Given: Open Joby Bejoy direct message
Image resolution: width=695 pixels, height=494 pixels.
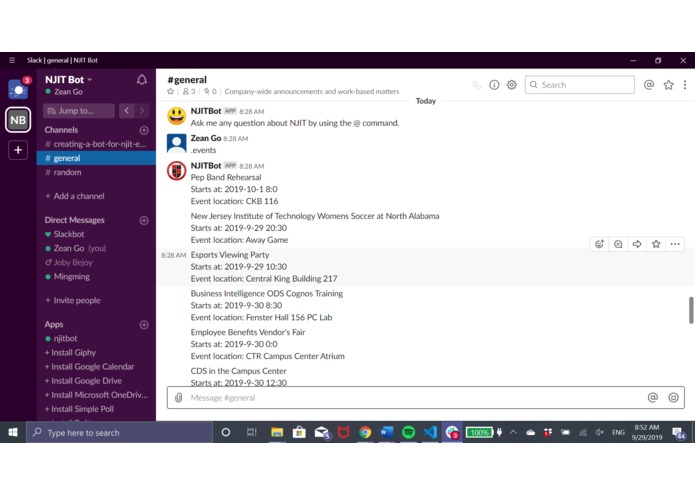Looking at the screenshot, I should tap(96, 262).
